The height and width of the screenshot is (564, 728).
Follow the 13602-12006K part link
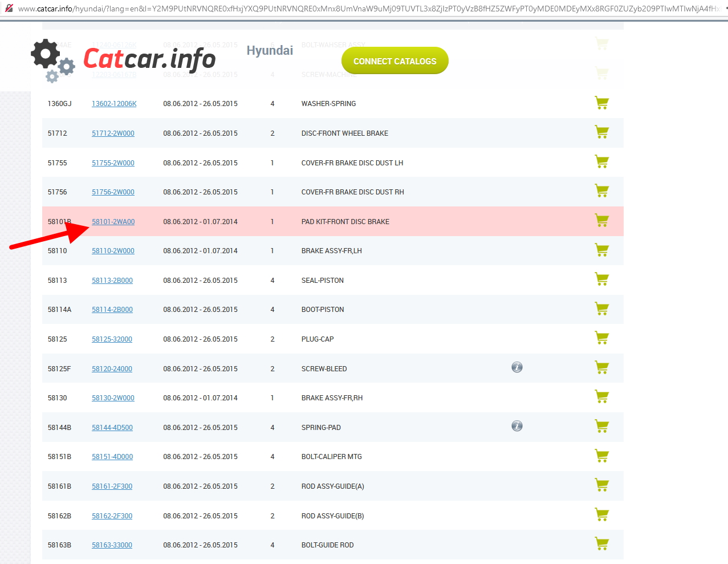114,104
